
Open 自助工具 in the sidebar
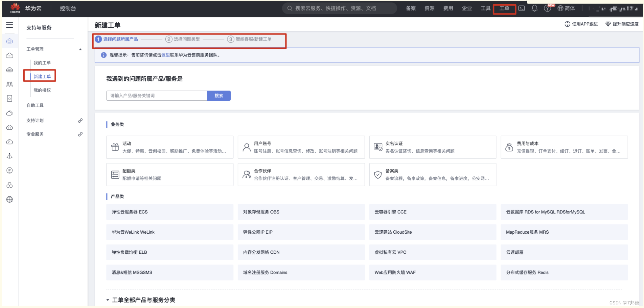coord(35,105)
